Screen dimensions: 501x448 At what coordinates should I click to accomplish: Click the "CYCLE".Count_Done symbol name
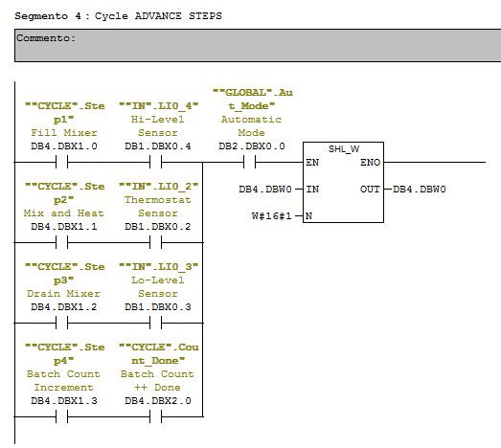pos(158,354)
